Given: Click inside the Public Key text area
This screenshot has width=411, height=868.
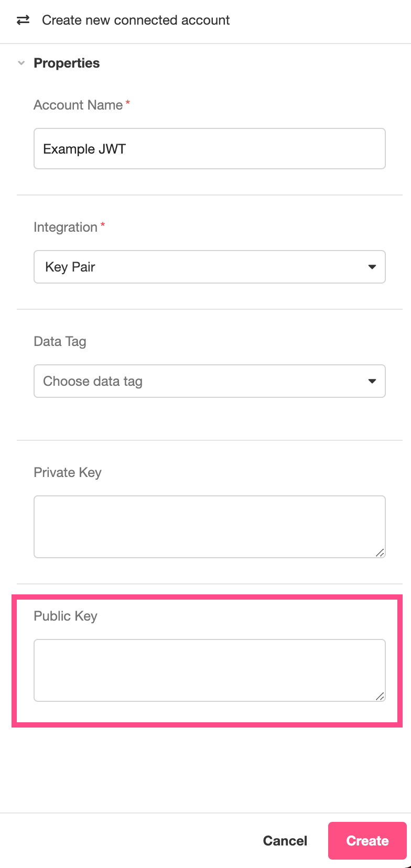Looking at the screenshot, I should coord(210,670).
